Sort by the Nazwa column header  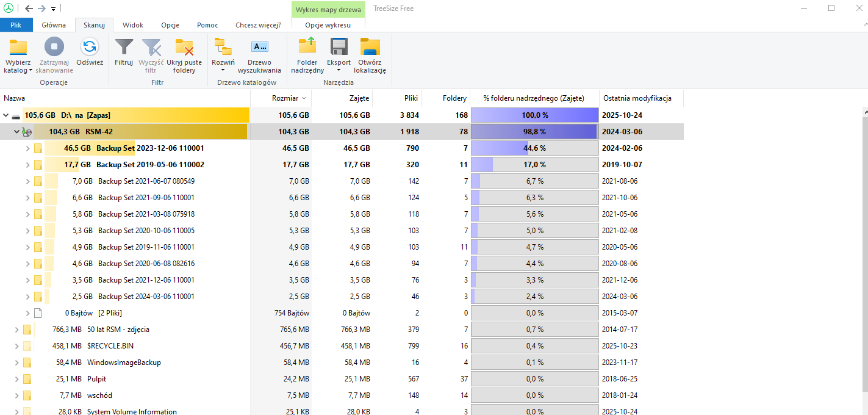pos(125,98)
